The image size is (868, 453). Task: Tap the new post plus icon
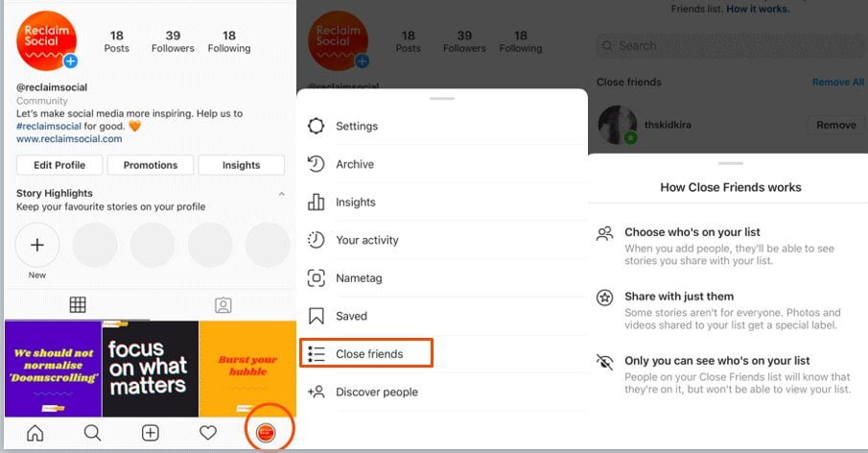tap(151, 433)
